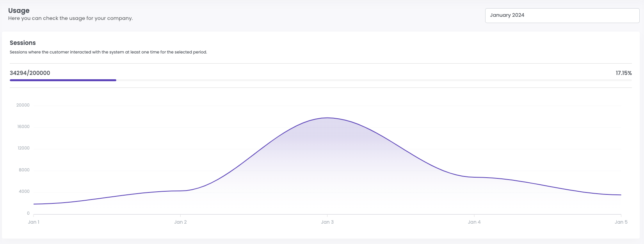The image size is (644, 244).
Task: Open the January 2024 month picker
Action: click(x=562, y=16)
